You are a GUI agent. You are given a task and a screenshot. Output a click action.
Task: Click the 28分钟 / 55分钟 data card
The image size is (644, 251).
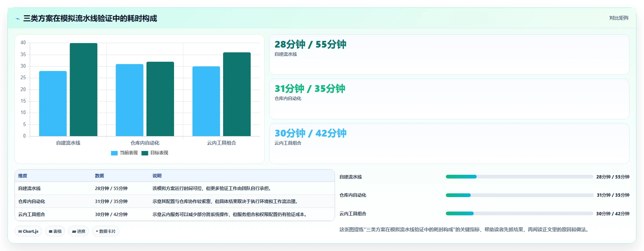(x=449, y=55)
